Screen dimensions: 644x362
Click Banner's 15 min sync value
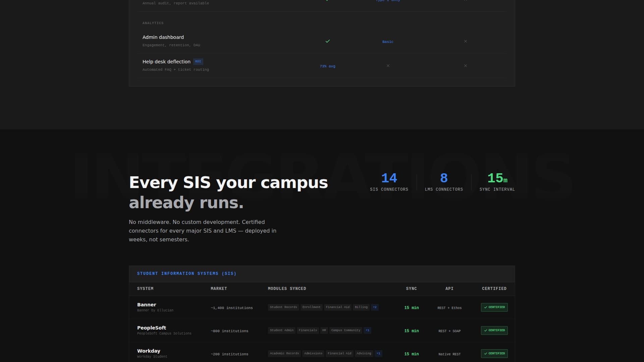(x=412, y=308)
